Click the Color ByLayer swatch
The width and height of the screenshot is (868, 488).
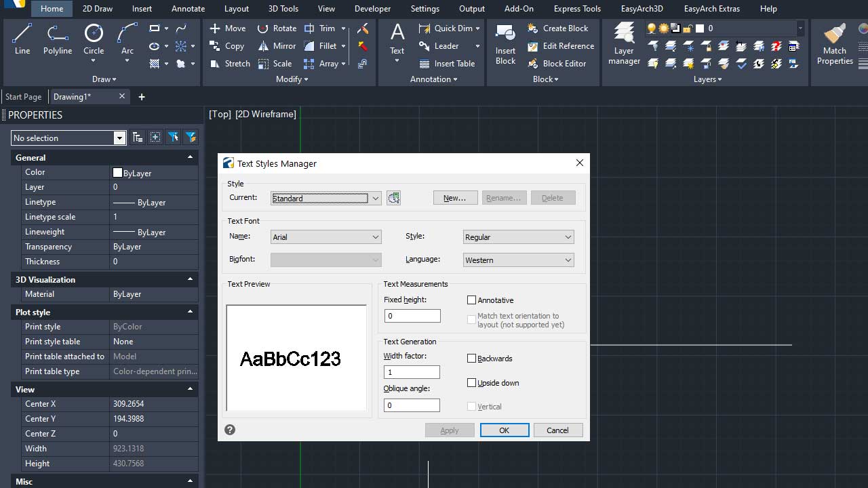[x=118, y=173]
